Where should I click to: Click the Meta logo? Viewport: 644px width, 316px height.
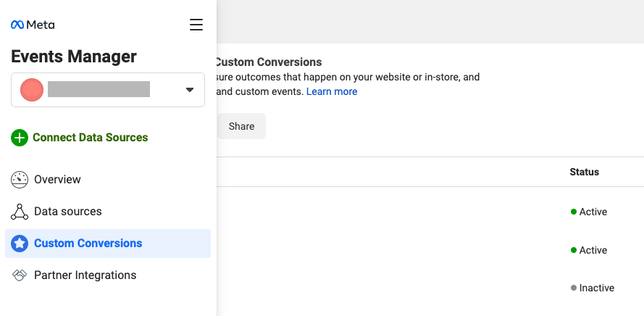[x=33, y=25]
